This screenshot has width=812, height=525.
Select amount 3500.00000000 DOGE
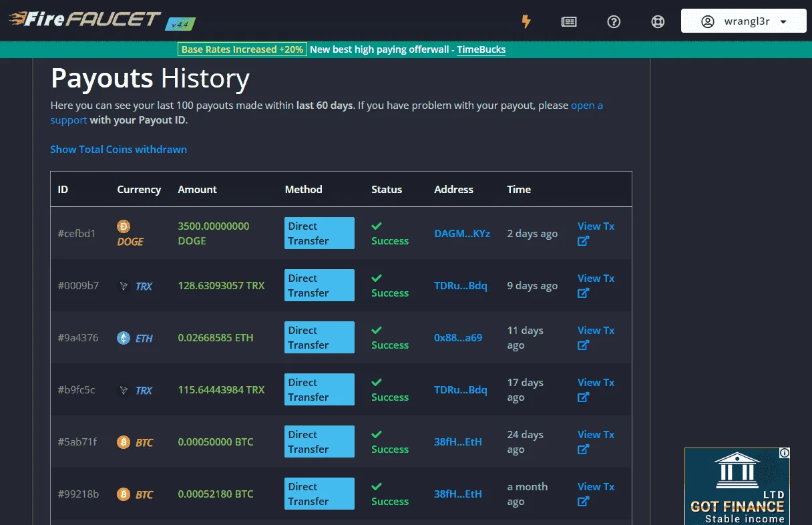click(x=214, y=233)
